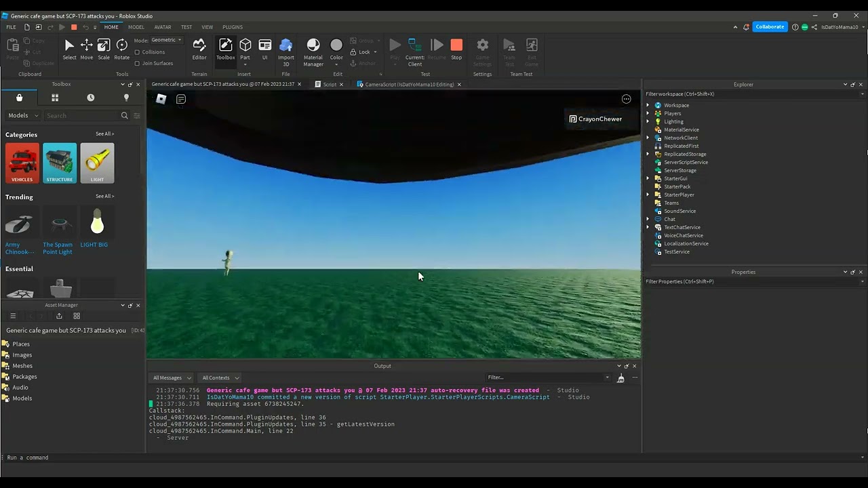Image resolution: width=868 pixels, height=488 pixels.
Task: Open the Places folder in Asset Manager
Action: coord(21,344)
